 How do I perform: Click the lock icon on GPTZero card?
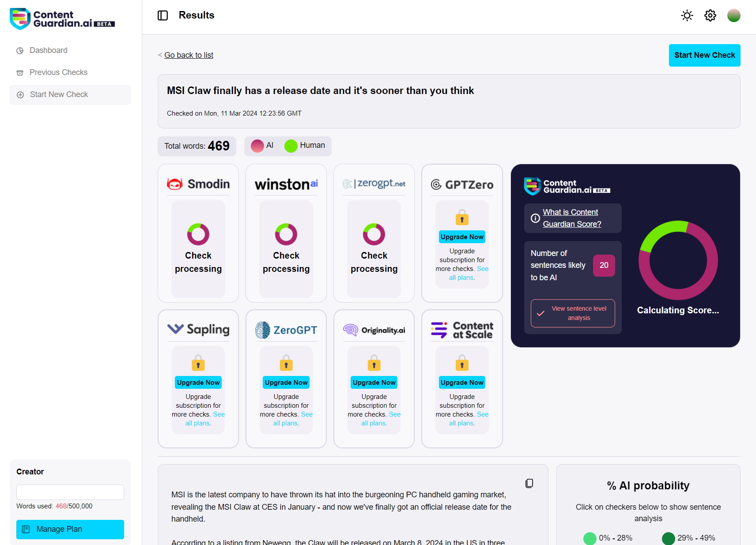pos(462,218)
